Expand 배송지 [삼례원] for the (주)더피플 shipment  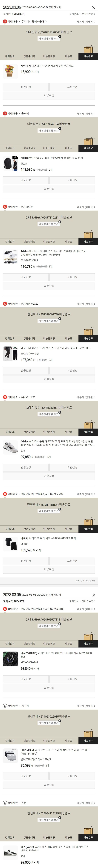click(86, 207)
